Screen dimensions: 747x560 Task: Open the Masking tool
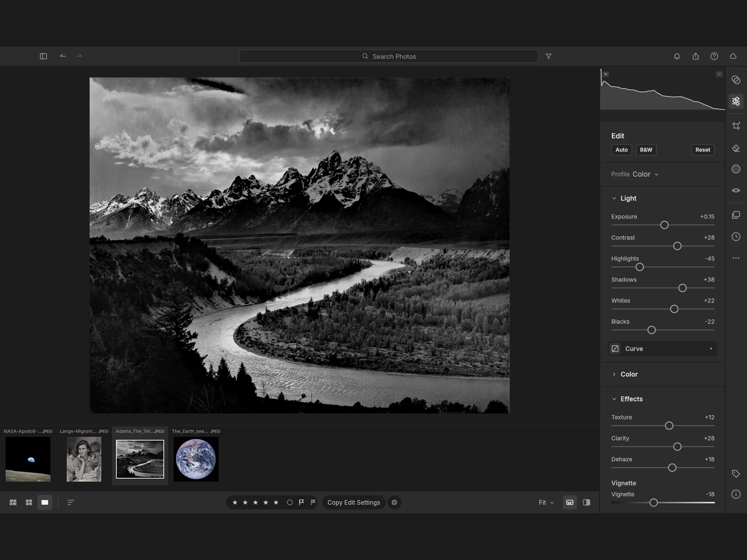click(736, 169)
